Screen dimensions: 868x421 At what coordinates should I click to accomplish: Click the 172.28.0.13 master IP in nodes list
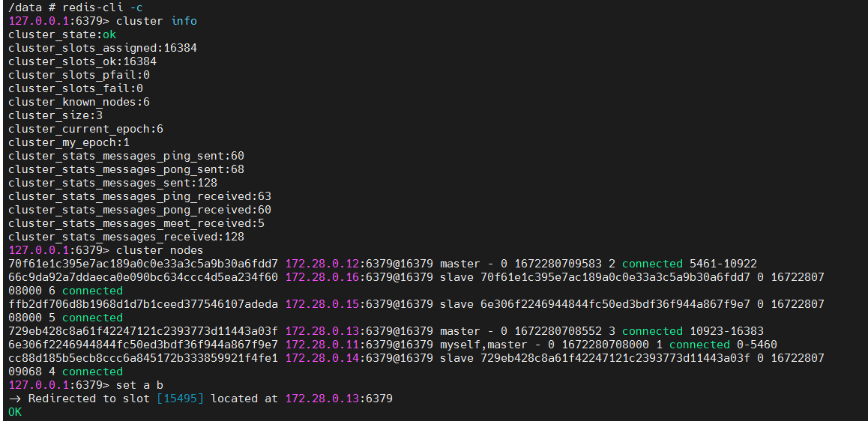(x=322, y=331)
